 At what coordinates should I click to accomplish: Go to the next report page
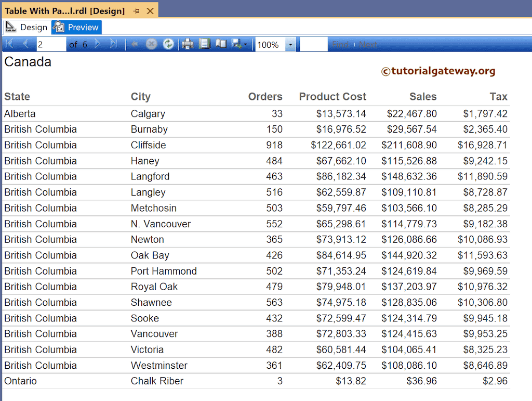point(97,44)
